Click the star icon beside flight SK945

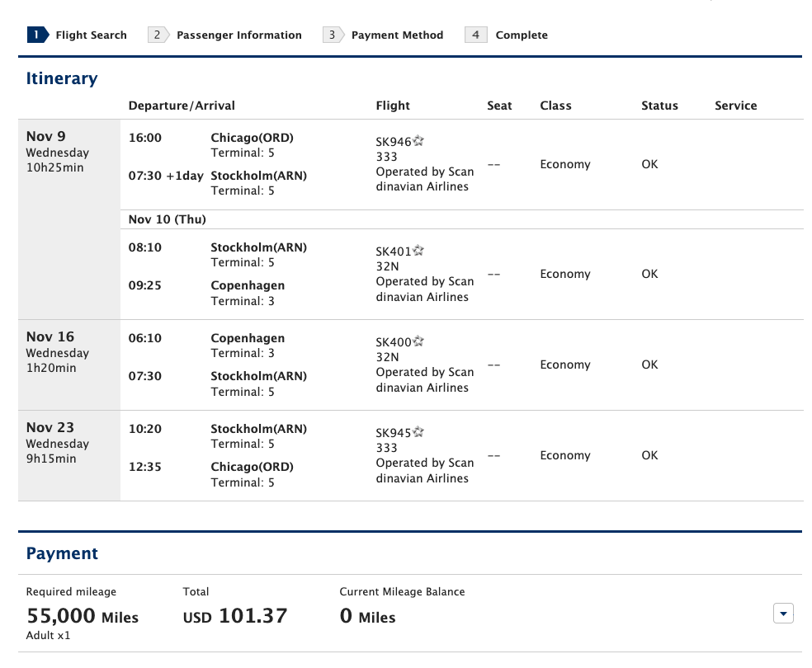tap(418, 432)
